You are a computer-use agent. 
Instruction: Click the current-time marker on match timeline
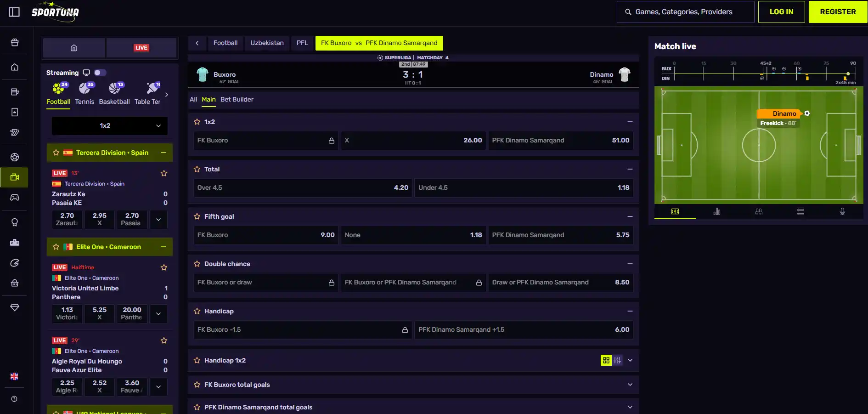pyautogui.click(x=848, y=74)
